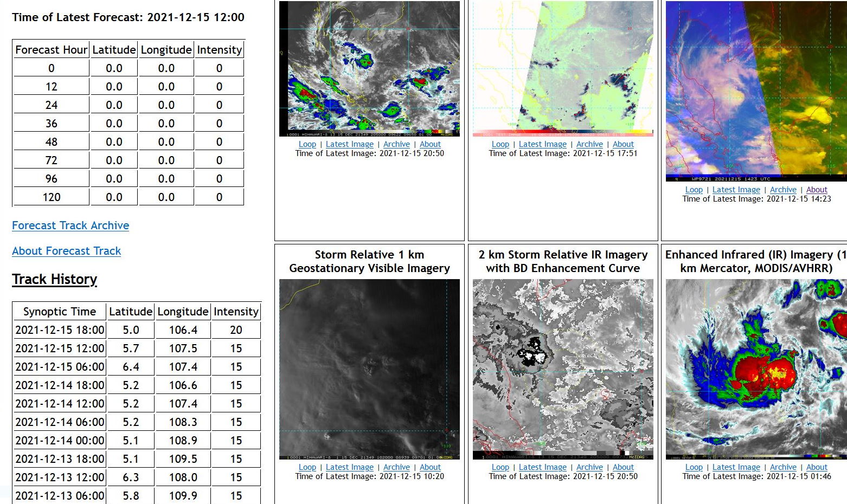Click Loop under the top-left Himawari-8 image

pyautogui.click(x=307, y=144)
